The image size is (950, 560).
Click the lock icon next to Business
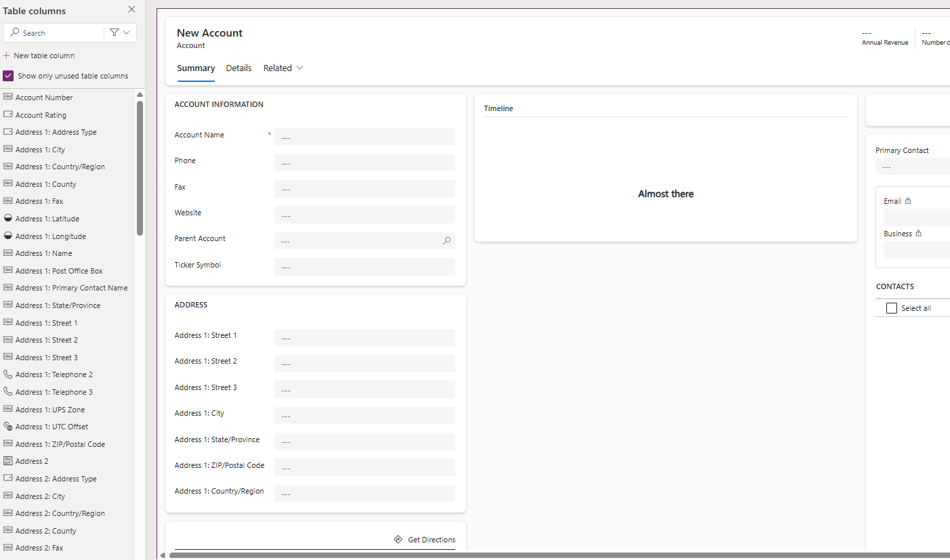919,233
